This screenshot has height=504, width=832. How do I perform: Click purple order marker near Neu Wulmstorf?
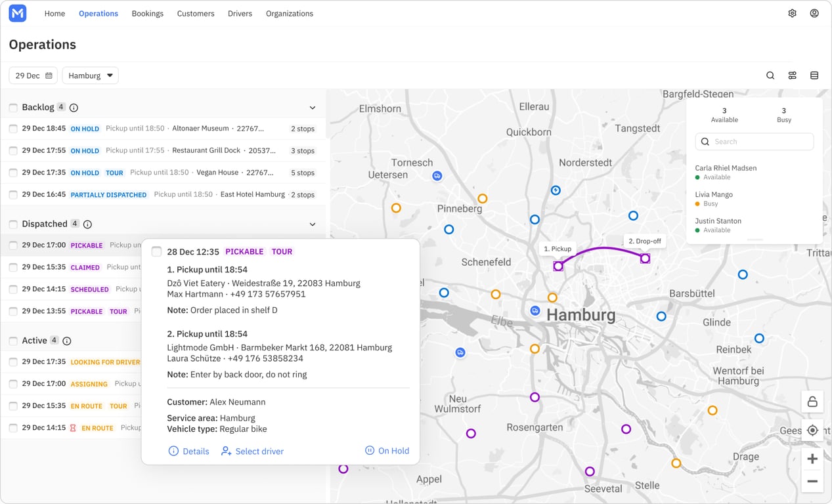click(471, 433)
